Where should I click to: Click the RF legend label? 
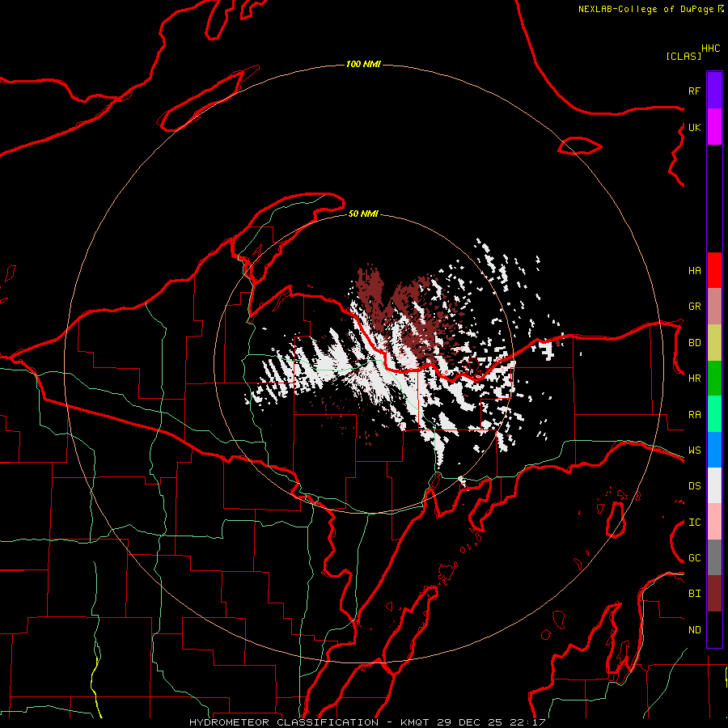(x=694, y=91)
